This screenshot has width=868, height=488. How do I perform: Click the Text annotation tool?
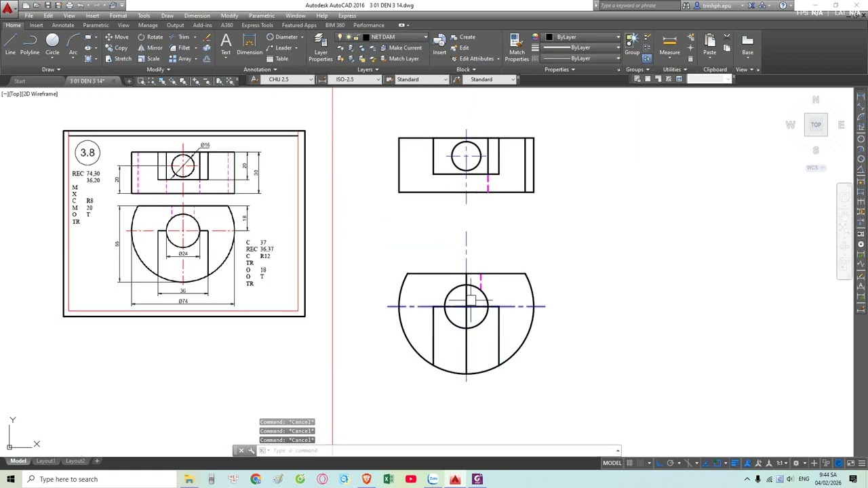point(226,45)
